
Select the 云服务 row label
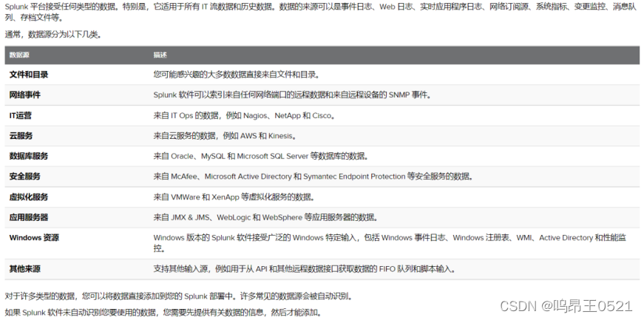[21, 135]
